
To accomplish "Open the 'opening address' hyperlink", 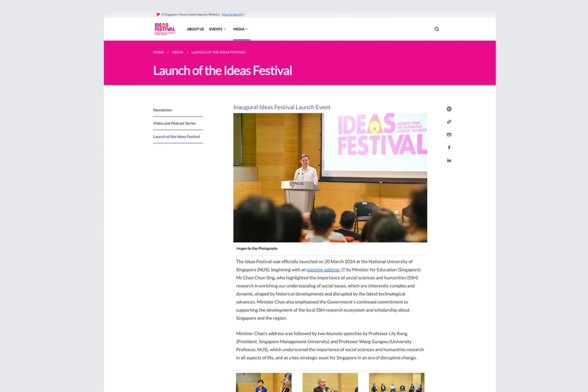I will pyautogui.click(x=323, y=270).
